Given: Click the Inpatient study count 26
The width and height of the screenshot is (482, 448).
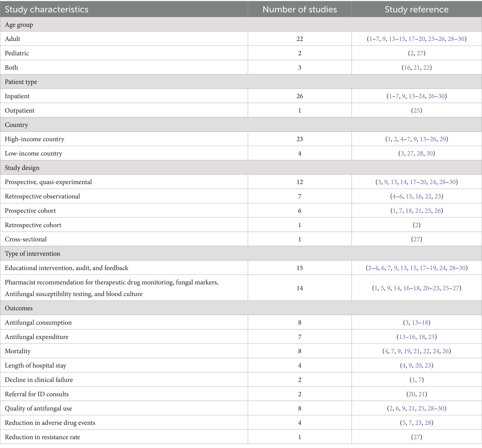Looking at the screenshot, I should pyautogui.click(x=300, y=96).
